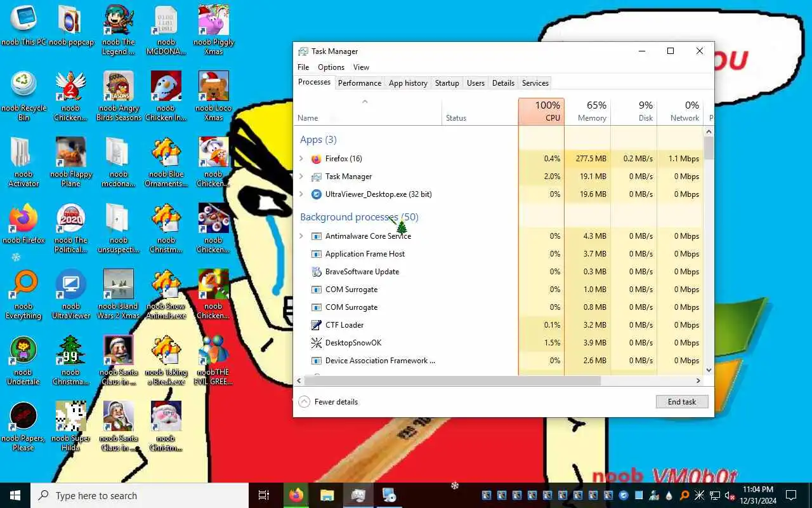Image resolution: width=812 pixels, height=508 pixels.
Task: Select the UltraViewer_Desktop.exe process icon
Action: pyautogui.click(x=317, y=194)
